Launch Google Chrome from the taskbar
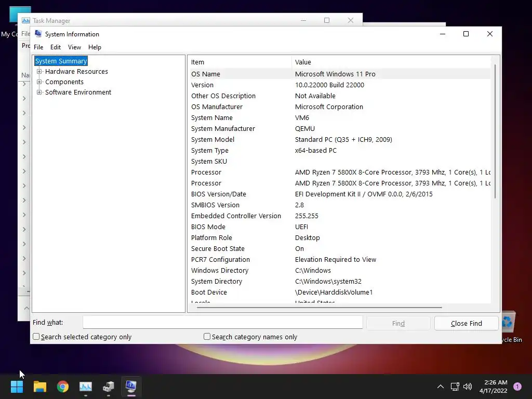532x399 pixels. [x=63, y=387]
